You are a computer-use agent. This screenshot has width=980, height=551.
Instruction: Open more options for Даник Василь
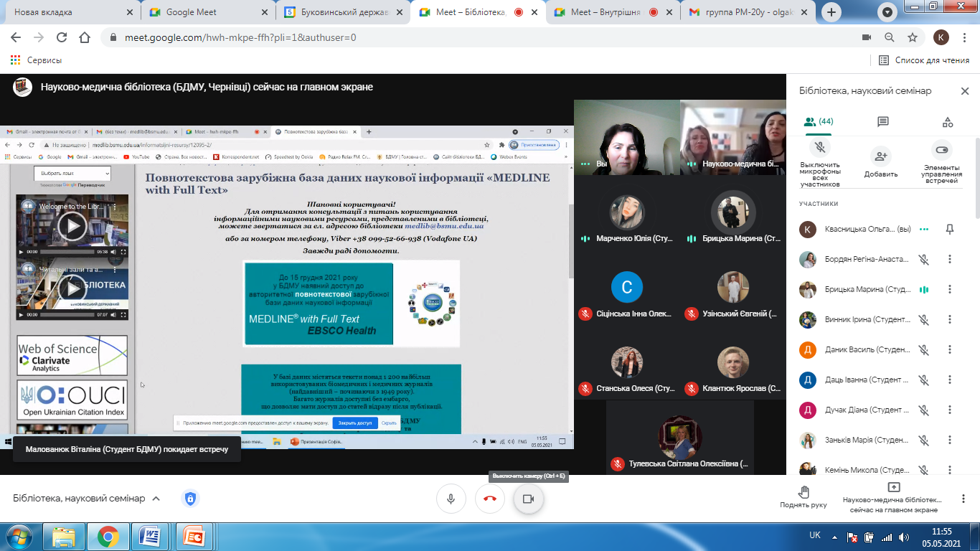(x=950, y=349)
